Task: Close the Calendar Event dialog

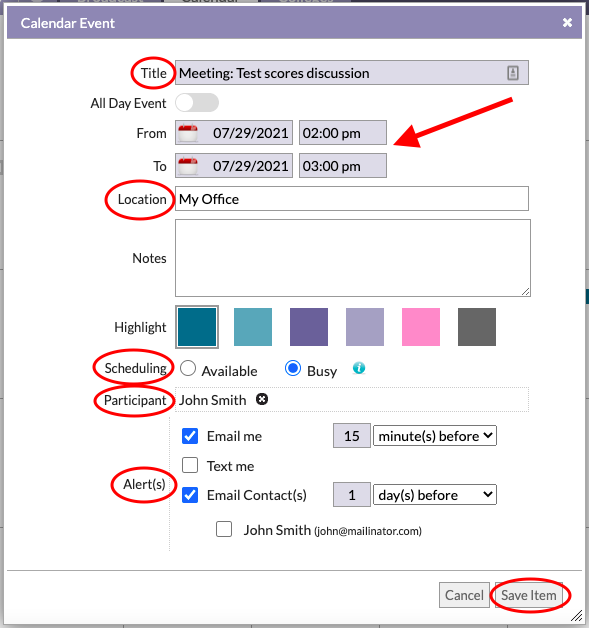Action: click(567, 22)
